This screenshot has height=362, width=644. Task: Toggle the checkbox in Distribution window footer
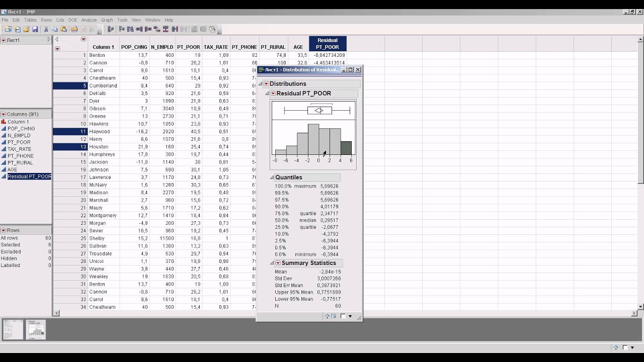pos(343,316)
